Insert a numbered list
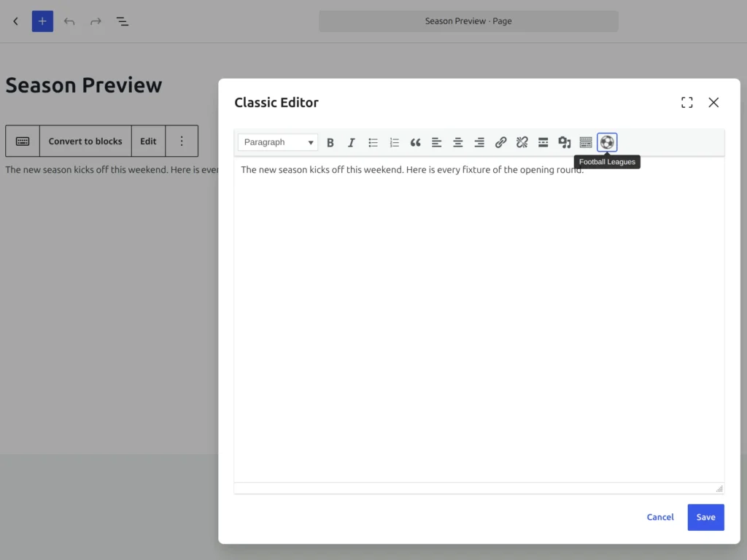The width and height of the screenshot is (747, 560). (394, 142)
